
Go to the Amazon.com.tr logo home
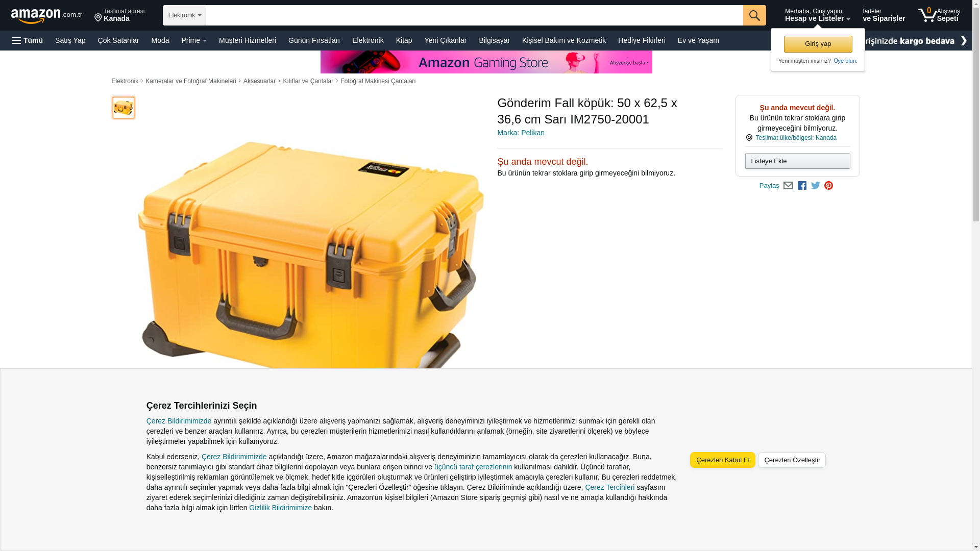pos(46,16)
